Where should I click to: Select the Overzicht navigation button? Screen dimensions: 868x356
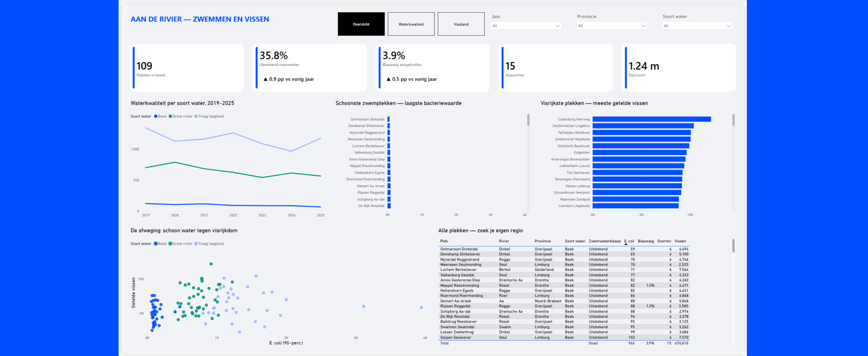pos(361,24)
